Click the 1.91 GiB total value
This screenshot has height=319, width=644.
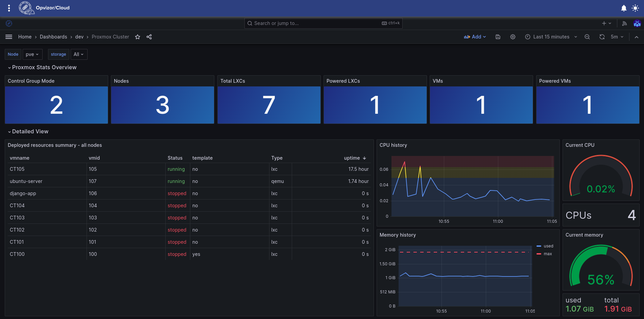618,309
